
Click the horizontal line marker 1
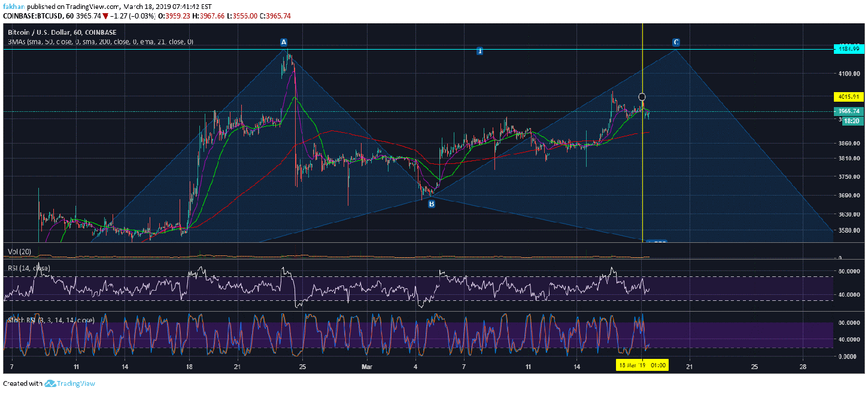pyautogui.click(x=479, y=51)
